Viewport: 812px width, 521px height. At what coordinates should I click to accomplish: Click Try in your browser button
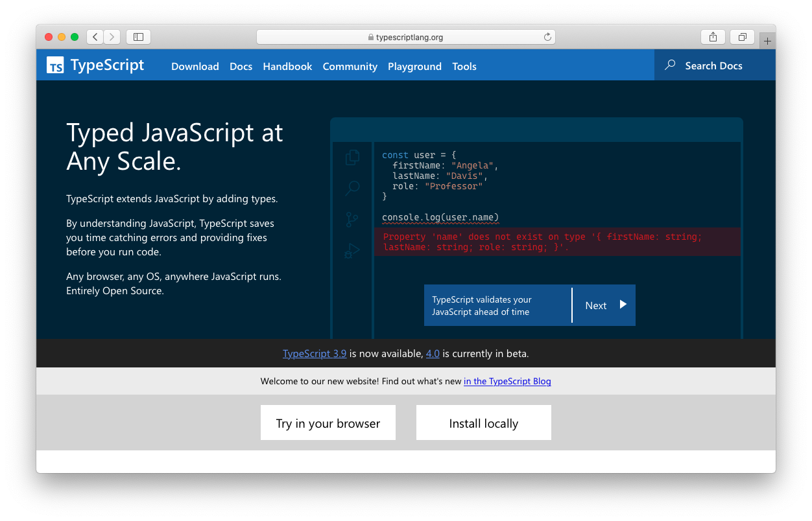tap(328, 423)
